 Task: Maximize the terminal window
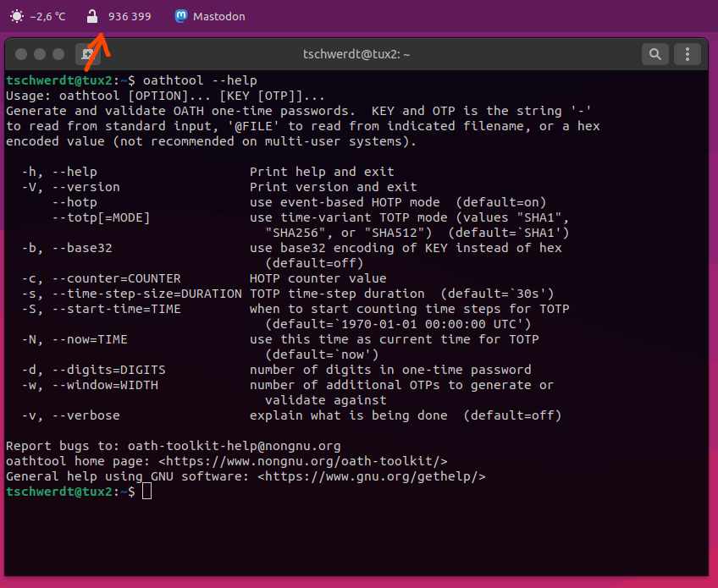point(58,54)
